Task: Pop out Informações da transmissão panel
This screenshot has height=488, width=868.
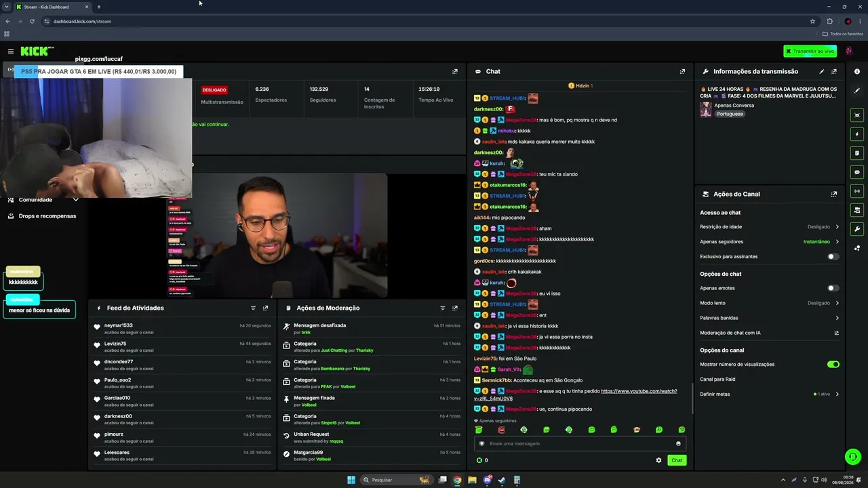Action: (834, 71)
